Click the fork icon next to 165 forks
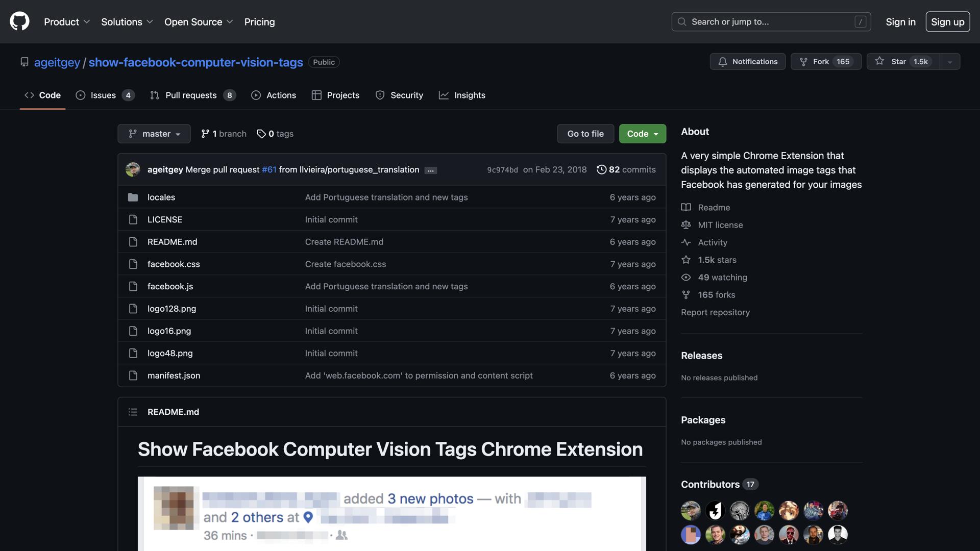 pyautogui.click(x=685, y=294)
